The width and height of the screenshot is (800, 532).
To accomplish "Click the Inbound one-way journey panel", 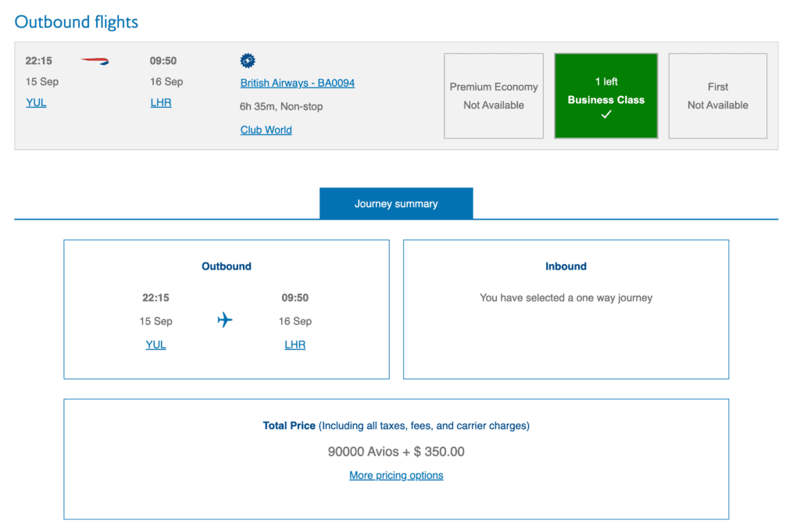I will (x=566, y=309).
